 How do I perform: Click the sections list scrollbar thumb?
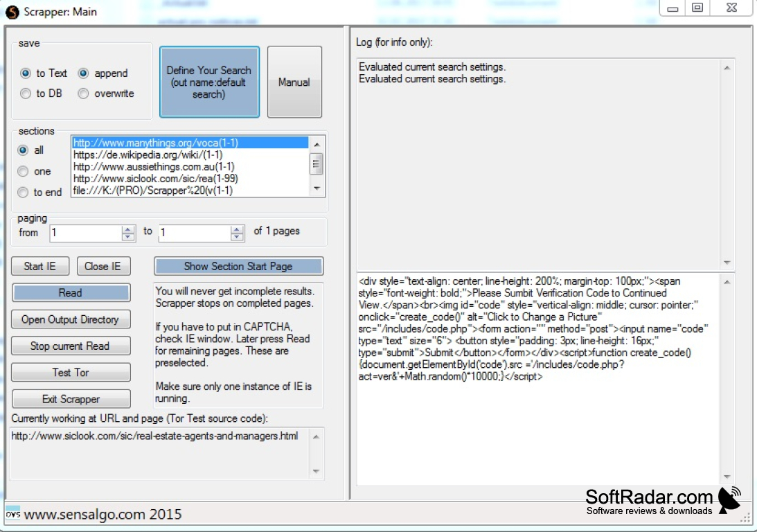tap(317, 163)
